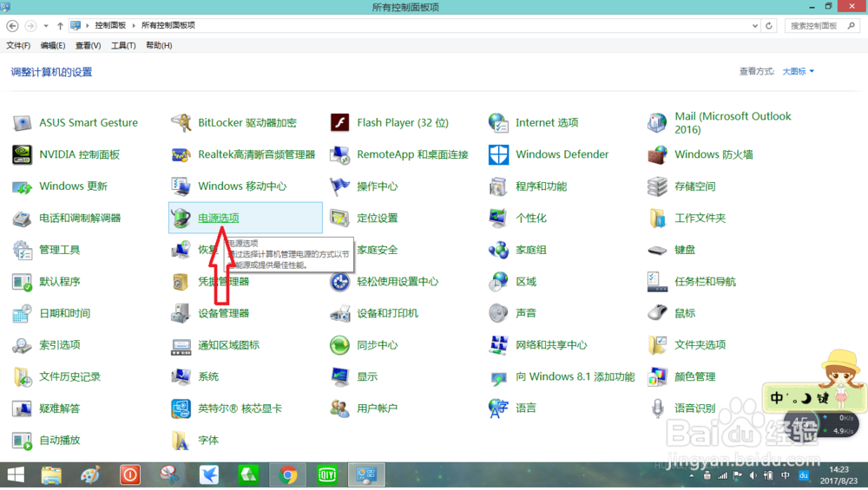Click the back navigation button
Screen dimensions: 868x490
click(x=12, y=25)
